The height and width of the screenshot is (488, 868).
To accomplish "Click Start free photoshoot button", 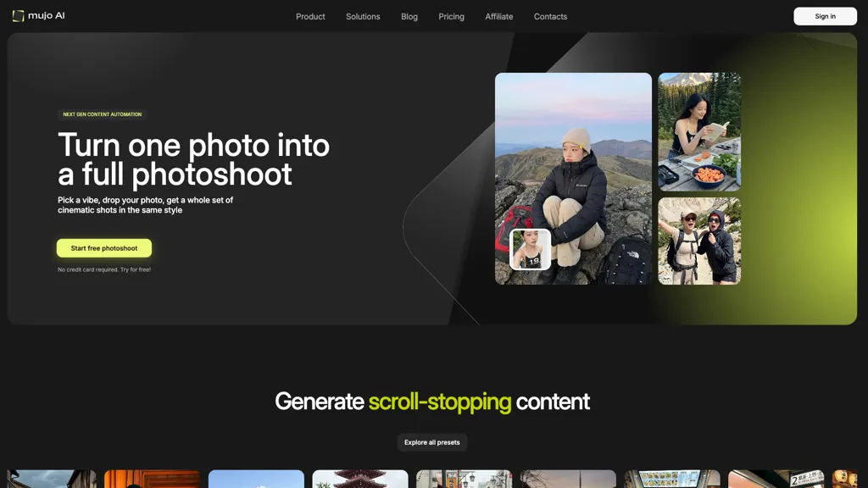I will [x=104, y=248].
